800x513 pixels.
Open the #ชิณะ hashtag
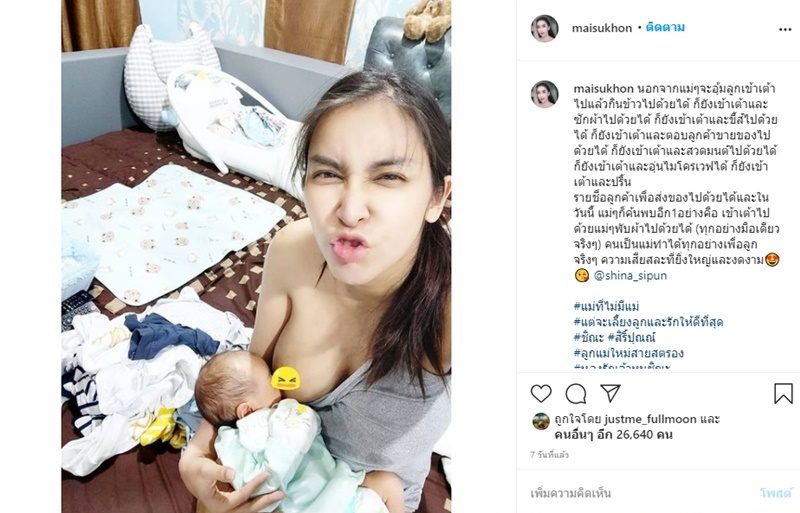(x=589, y=337)
